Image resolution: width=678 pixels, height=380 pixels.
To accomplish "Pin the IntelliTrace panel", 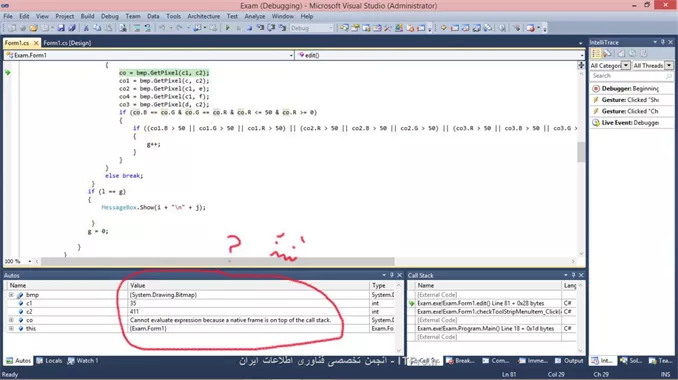I will (x=662, y=42).
